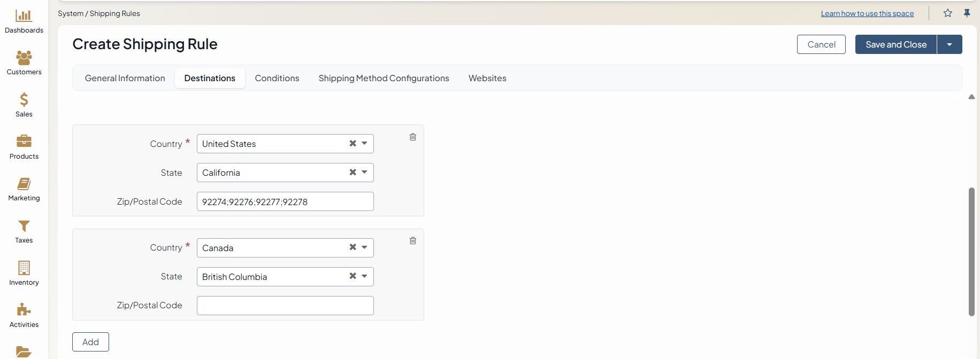Switch to the Conditions tab
Screen dimensions: 980x359
[x=277, y=78]
